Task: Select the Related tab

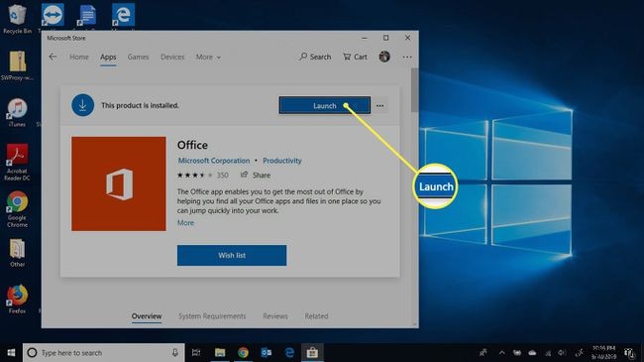Action: click(x=316, y=316)
